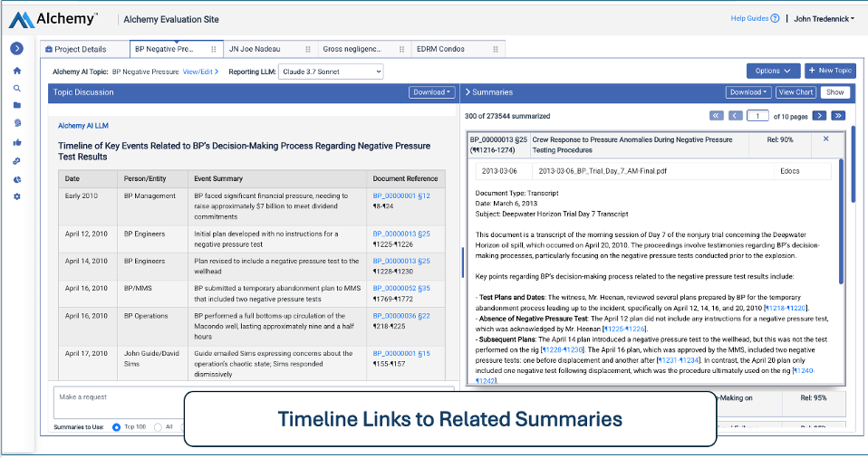Open the Options dropdown button
The image size is (868, 458).
click(x=773, y=71)
